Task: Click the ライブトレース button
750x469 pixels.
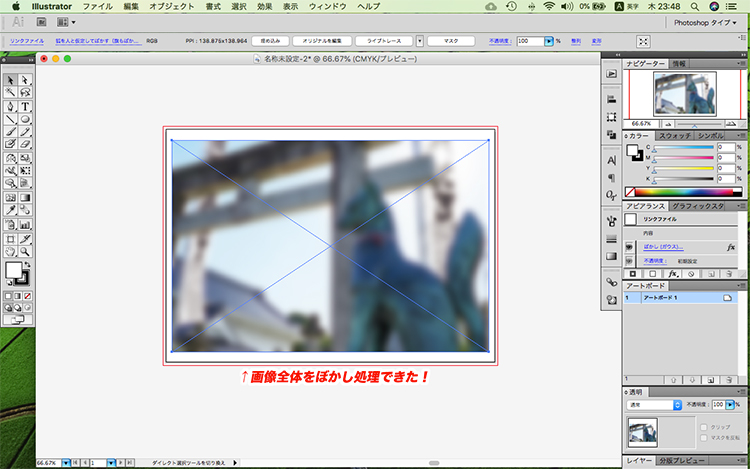Action: tap(384, 41)
